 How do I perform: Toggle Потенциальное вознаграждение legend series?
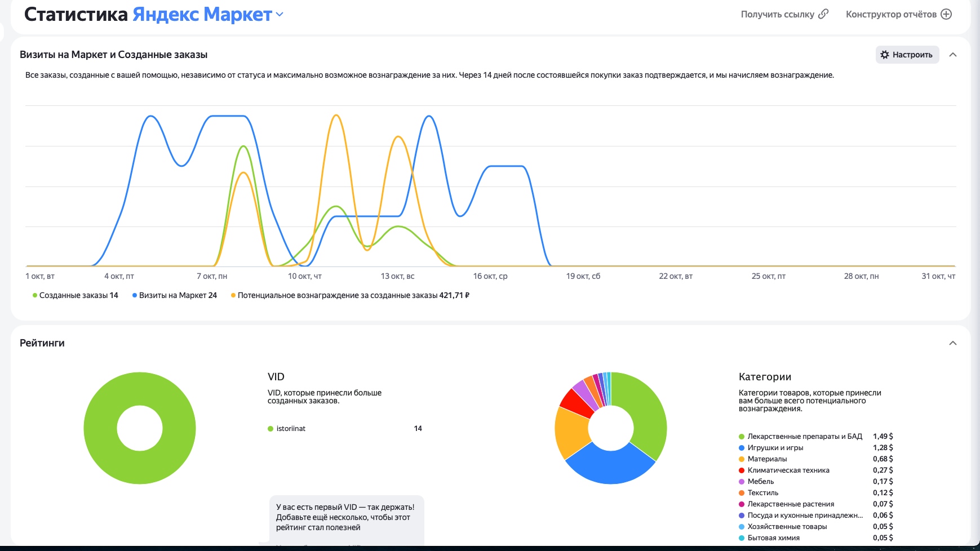(x=350, y=295)
